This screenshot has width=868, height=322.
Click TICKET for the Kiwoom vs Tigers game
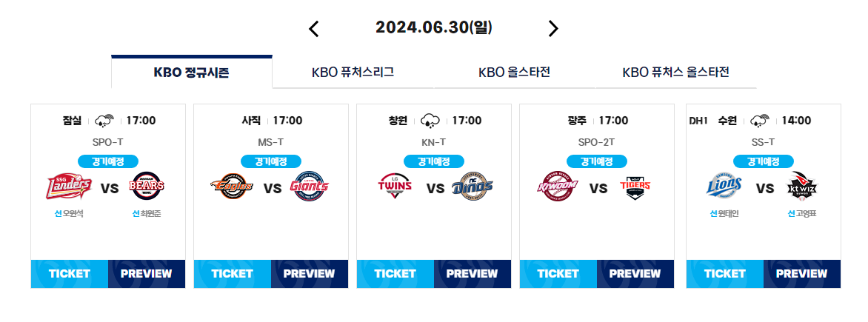point(558,274)
